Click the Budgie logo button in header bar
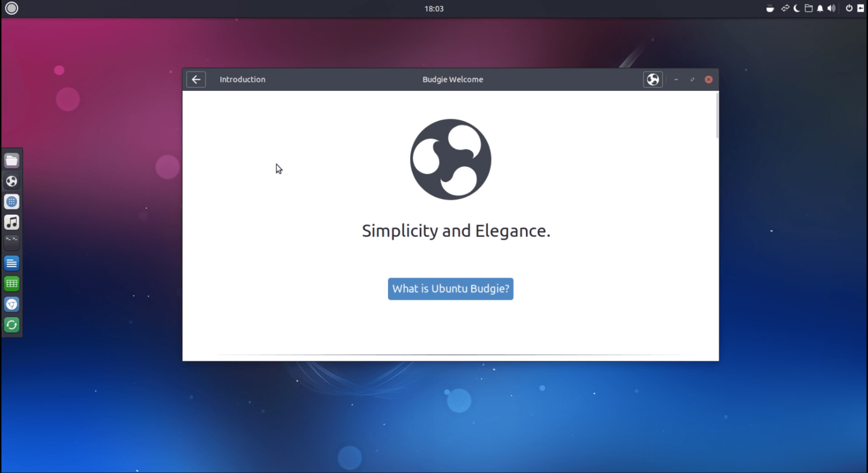This screenshot has width=868, height=473. (x=652, y=79)
